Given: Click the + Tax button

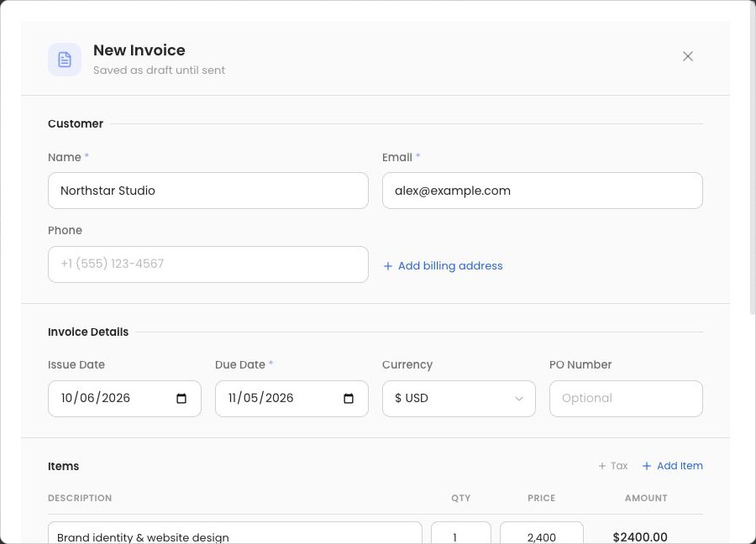Looking at the screenshot, I should [613, 465].
